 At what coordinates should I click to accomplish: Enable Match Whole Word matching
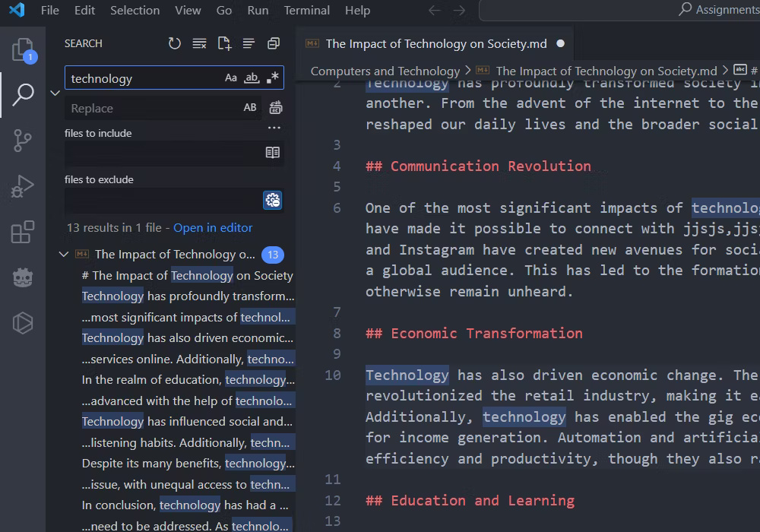(251, 78)
